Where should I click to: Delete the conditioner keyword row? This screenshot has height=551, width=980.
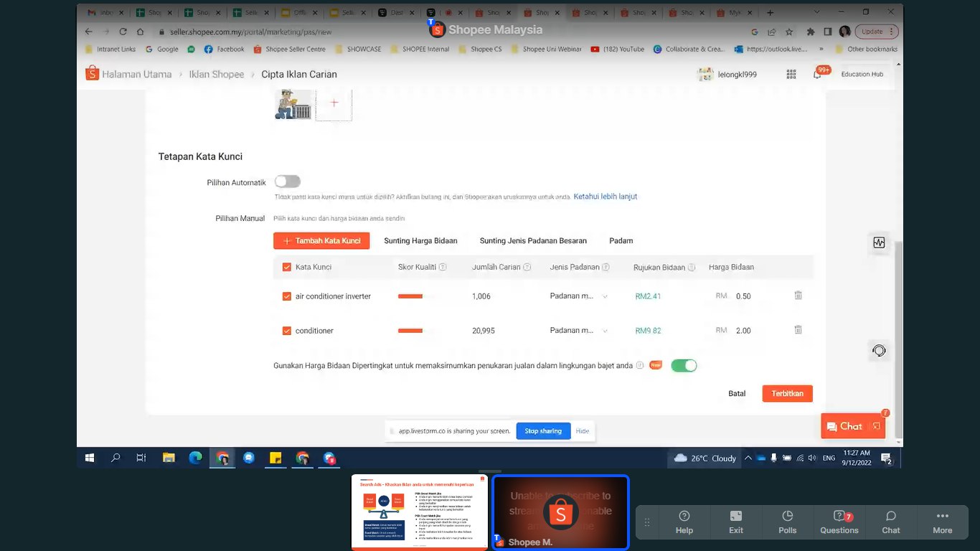pyautogui.click(x=798, y=329)
